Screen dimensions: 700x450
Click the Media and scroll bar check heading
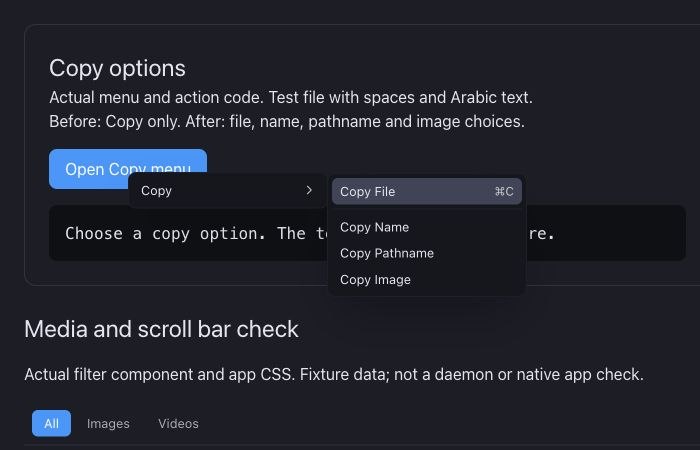pos(161,329)
